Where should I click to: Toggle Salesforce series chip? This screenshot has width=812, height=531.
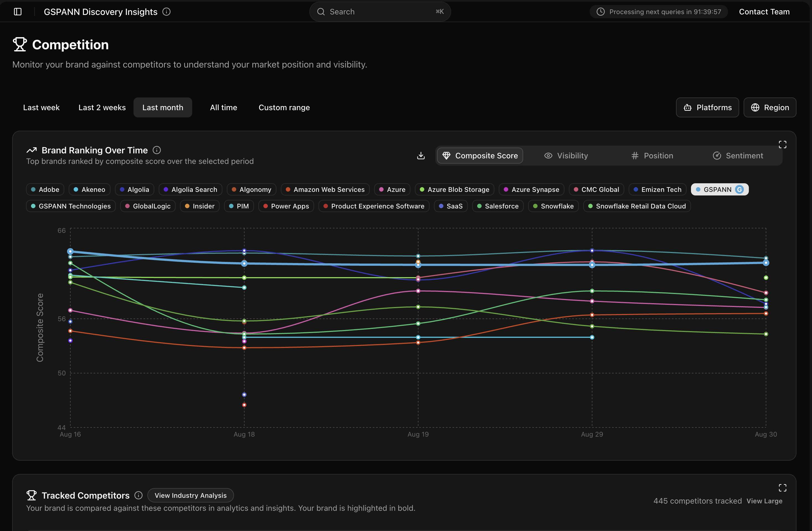498,206
